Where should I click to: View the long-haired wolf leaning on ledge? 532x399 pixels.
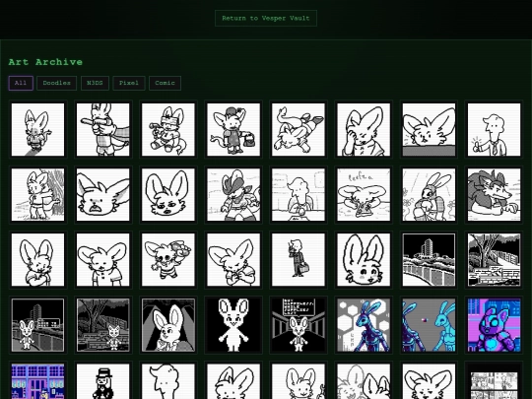click(x=494, y=195)
